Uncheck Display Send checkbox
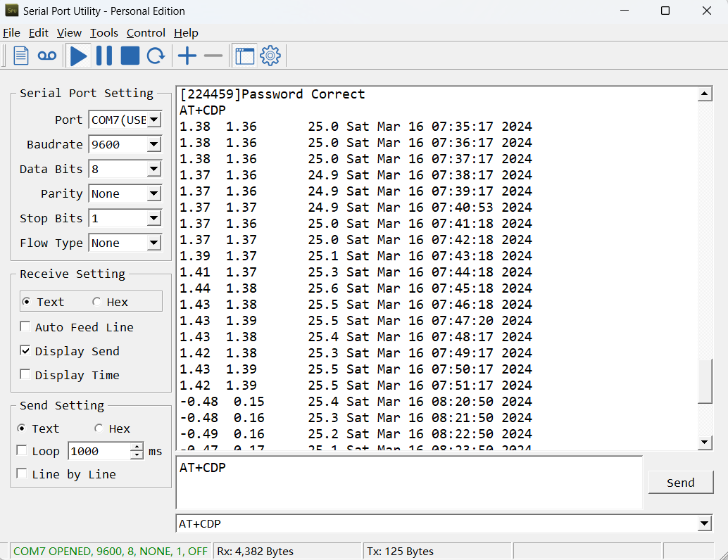This screenshot has height=560, width=728. [25, 351]
